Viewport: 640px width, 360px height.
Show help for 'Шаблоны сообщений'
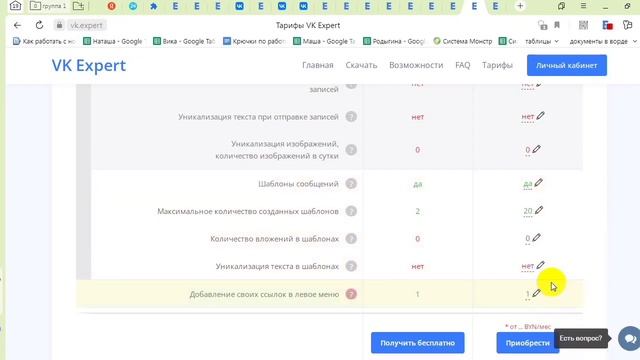(351, 184)
